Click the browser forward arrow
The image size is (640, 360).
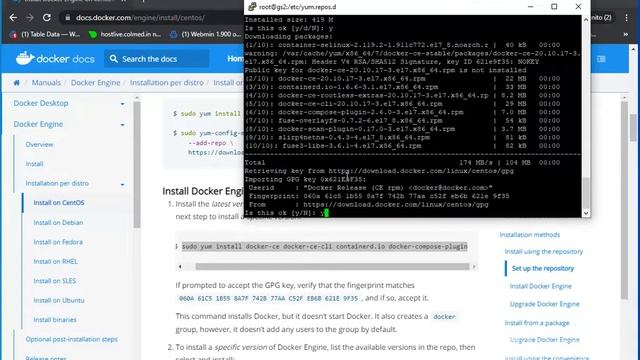(30, 18)
